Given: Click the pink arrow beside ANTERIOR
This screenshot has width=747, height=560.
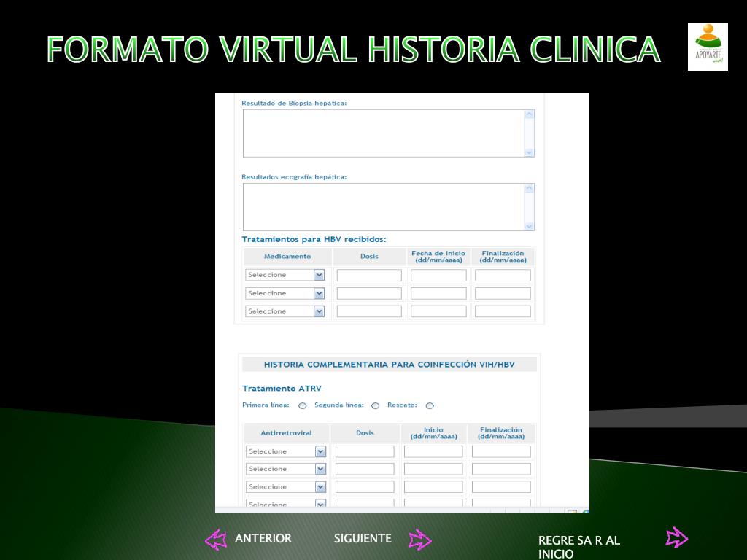Looking at the screenshot, I should click(216, 540).
